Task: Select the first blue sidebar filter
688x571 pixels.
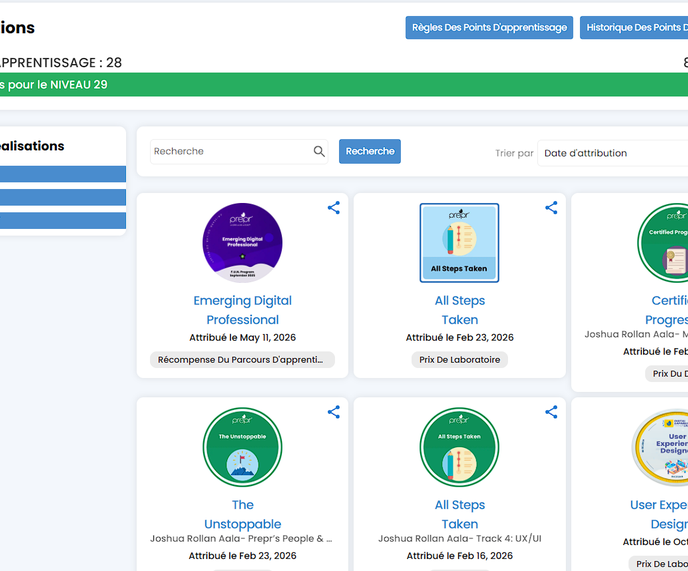Action: [63, 174]
